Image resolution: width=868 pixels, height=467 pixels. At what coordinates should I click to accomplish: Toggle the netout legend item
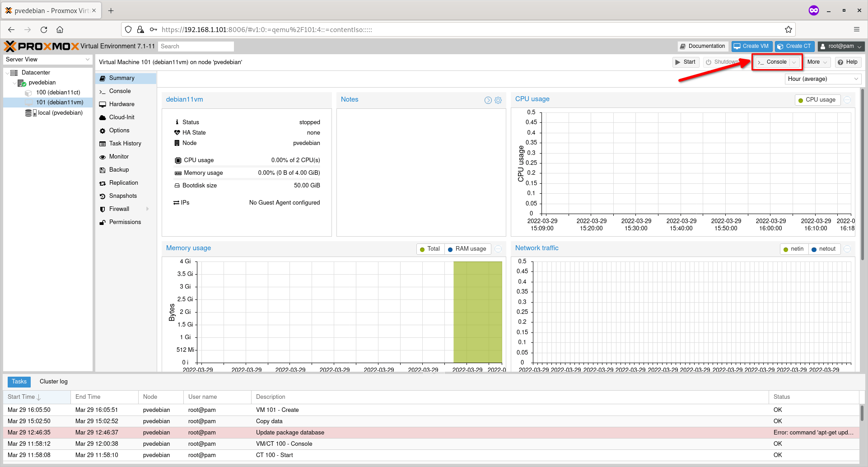click(x=824, y=249)
